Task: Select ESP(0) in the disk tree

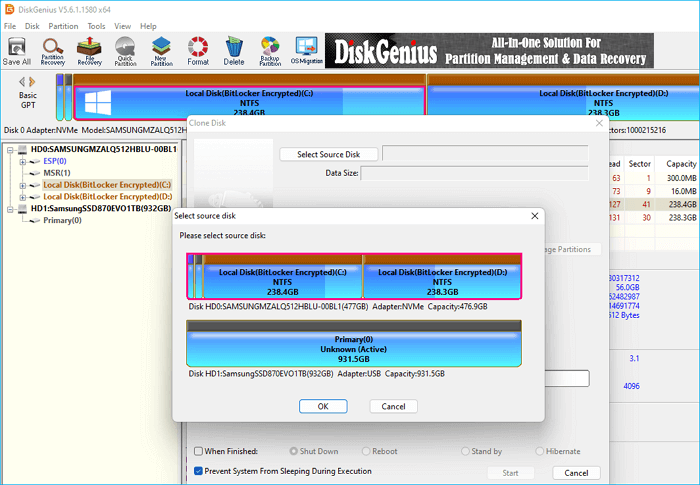Action: coord(55,161)
